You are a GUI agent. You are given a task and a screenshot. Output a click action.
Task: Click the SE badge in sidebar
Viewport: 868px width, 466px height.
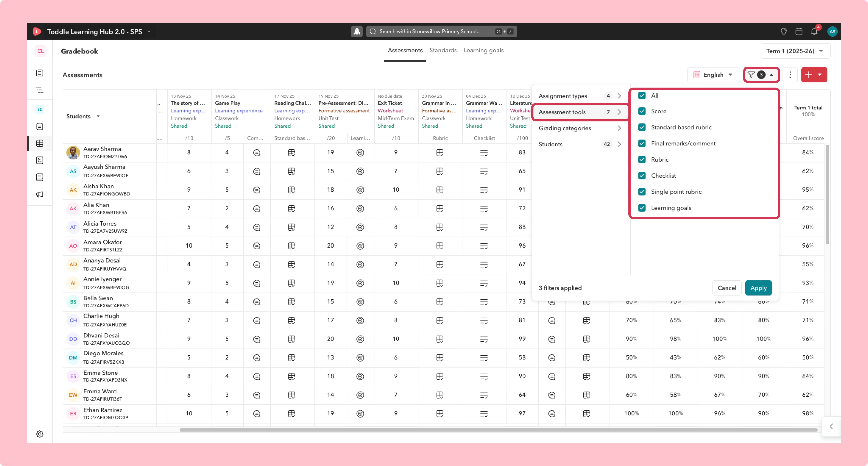click(40, 109)
